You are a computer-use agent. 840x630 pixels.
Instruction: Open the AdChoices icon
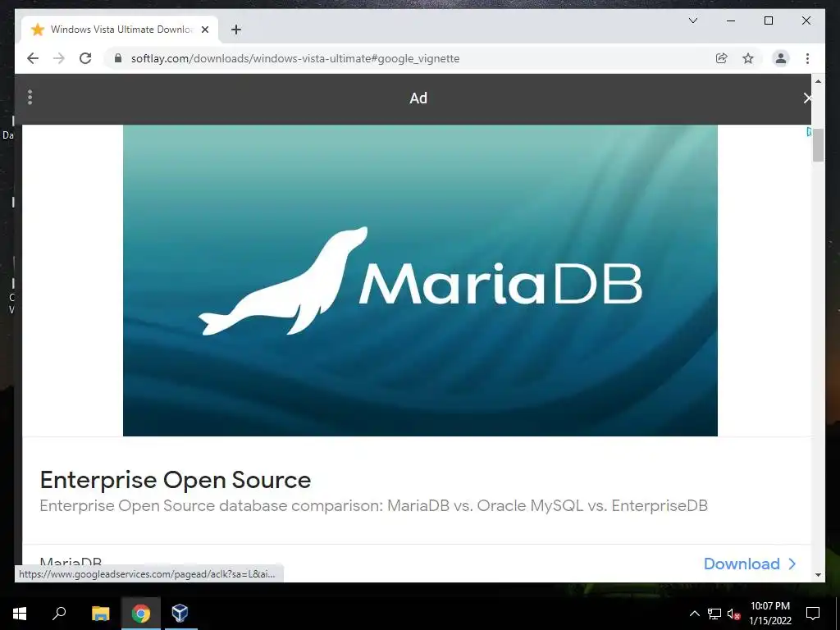[x=808, y=132]
